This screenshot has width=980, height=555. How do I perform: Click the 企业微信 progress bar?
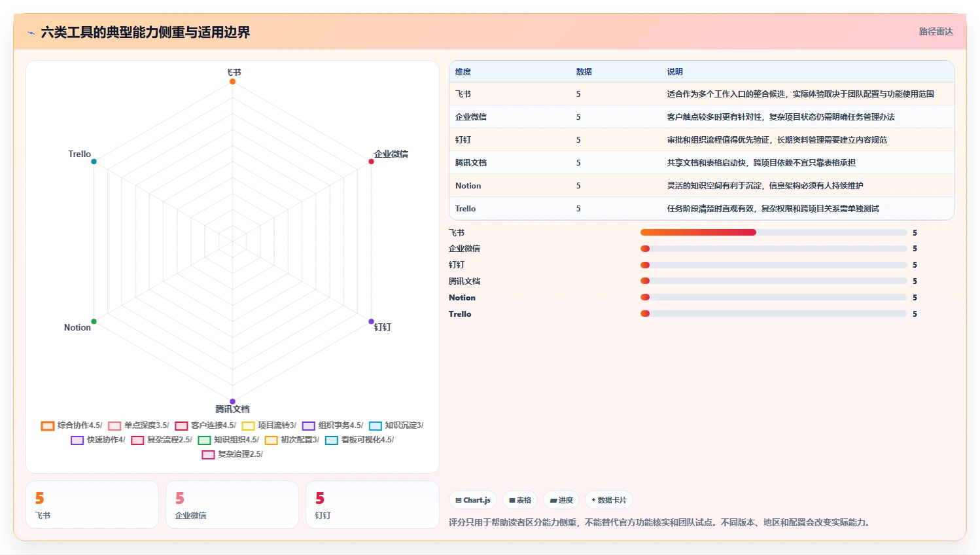click(774, 249)
